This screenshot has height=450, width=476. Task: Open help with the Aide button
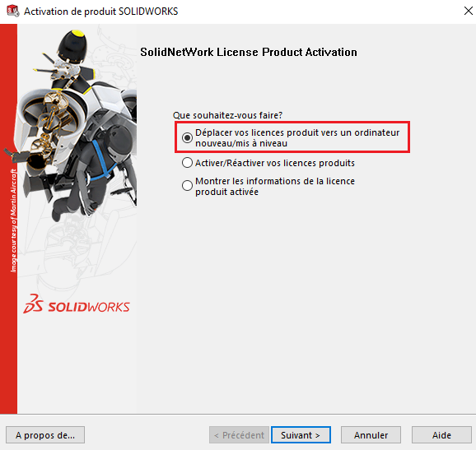441,435
